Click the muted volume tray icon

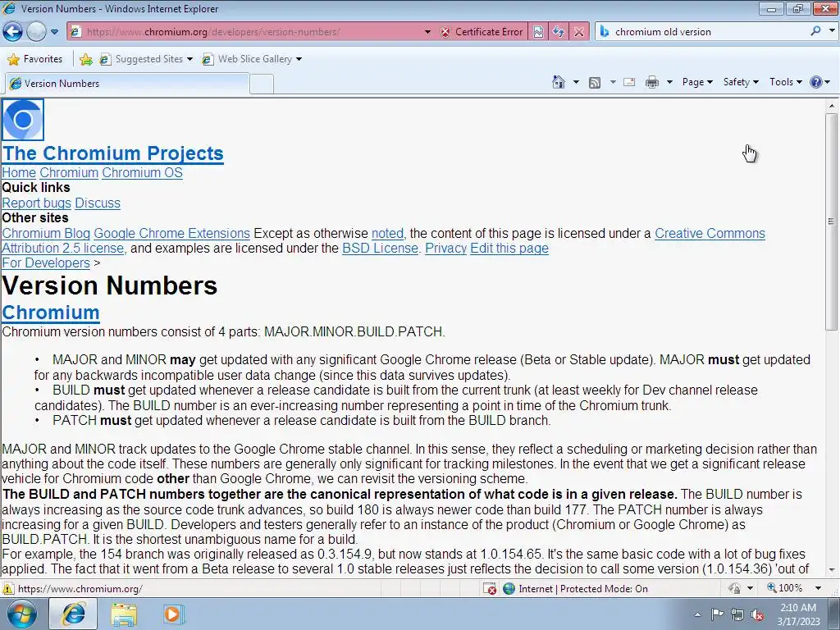pos(757,614)
